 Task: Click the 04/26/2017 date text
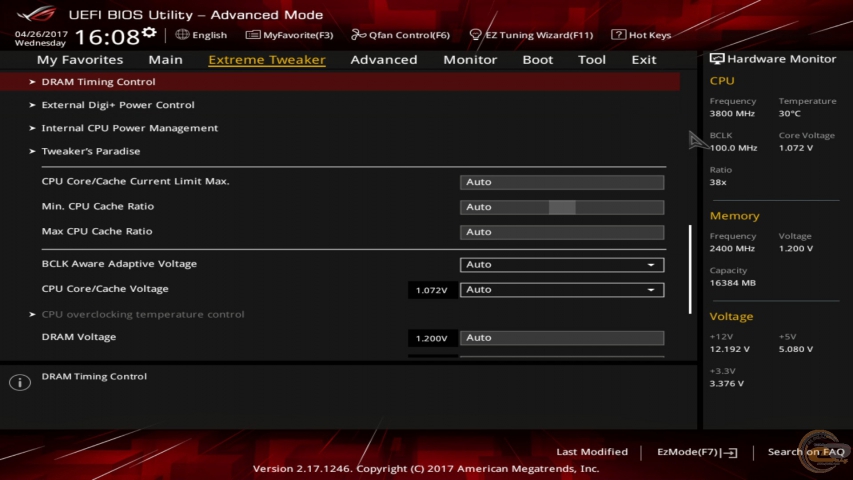tap(41, 34)
